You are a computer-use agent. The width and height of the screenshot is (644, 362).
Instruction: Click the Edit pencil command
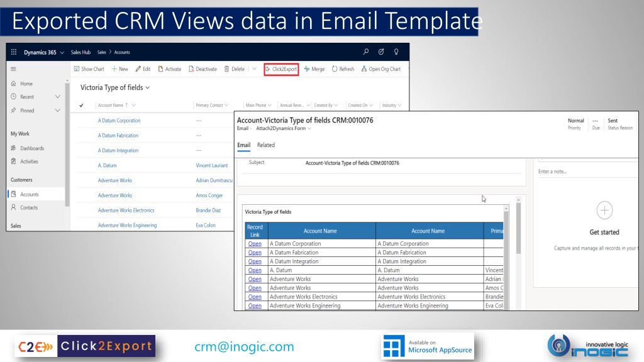pos(143,69)
